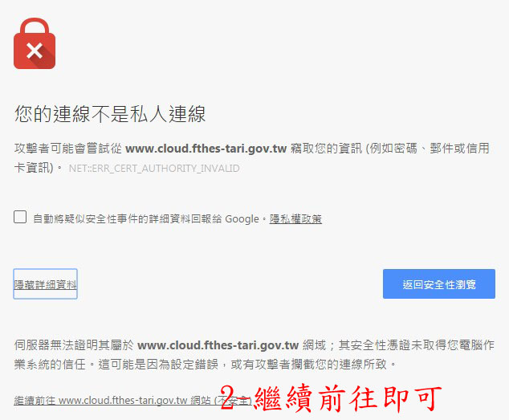
Task: Click the padlock's curved shackle
Action: click(x=35, y=27)
